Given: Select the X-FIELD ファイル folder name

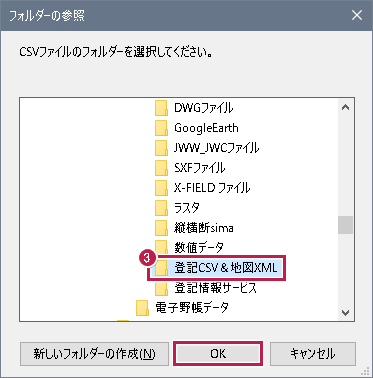Looking at the screenshot, I should [212, 188].
